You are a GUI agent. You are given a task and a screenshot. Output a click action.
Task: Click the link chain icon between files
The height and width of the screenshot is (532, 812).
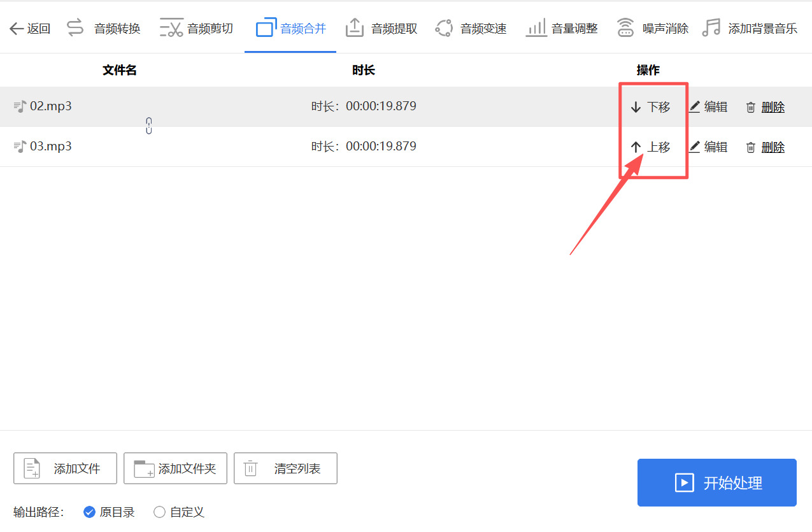[x=149, y=126]
